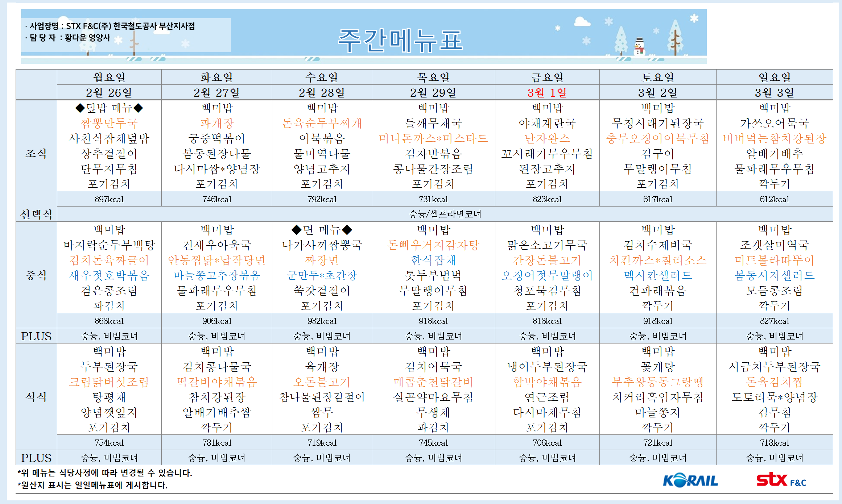This screenshot has width=842, height=504.
Task: Click the 짬뽕만두국 menu item
Action: pyautogui.click(x=109, y=123)
